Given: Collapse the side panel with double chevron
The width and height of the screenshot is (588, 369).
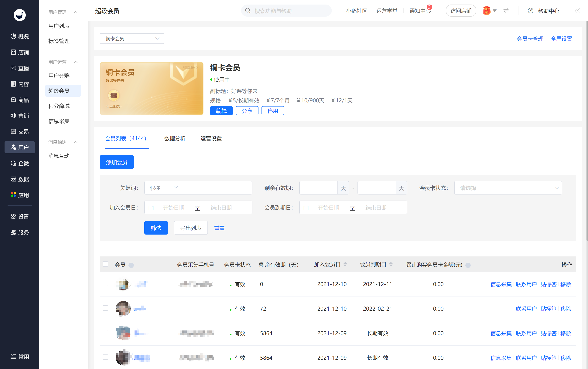Looking at the screenshot, I should coord(577,11).
